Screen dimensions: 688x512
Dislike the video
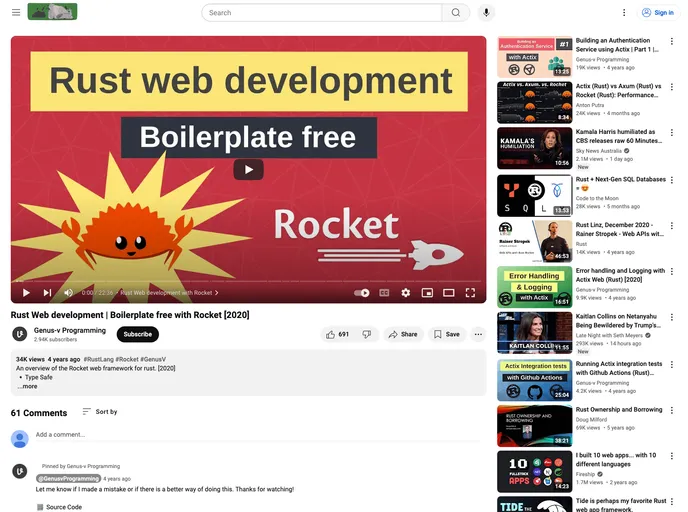pyautogui.click(x=367, y=334)
